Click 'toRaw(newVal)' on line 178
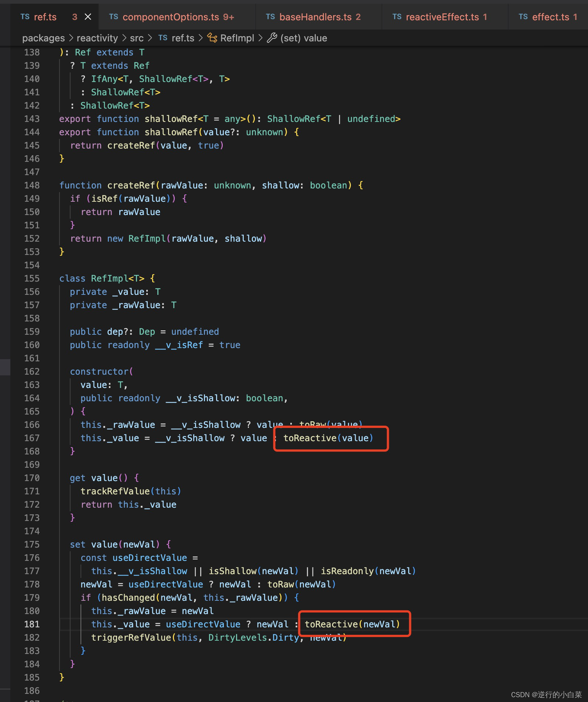The height and width of the screenshot is (702, 588). (x=301, y=584)
